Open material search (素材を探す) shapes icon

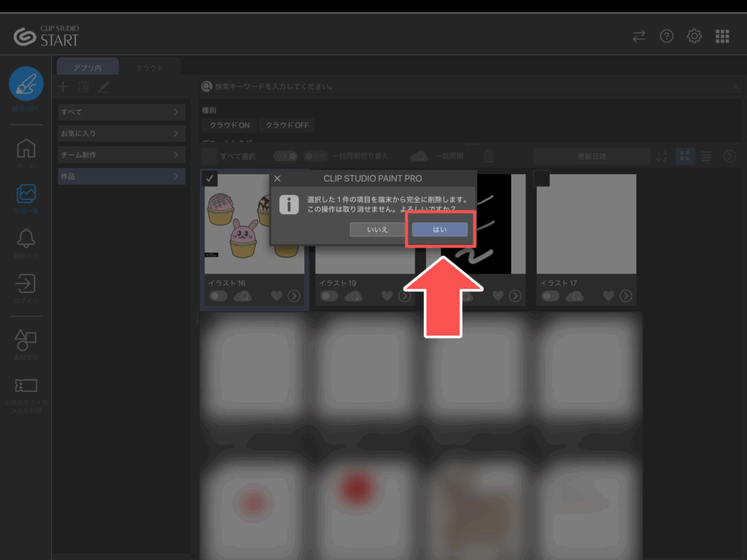pos(26,339)
